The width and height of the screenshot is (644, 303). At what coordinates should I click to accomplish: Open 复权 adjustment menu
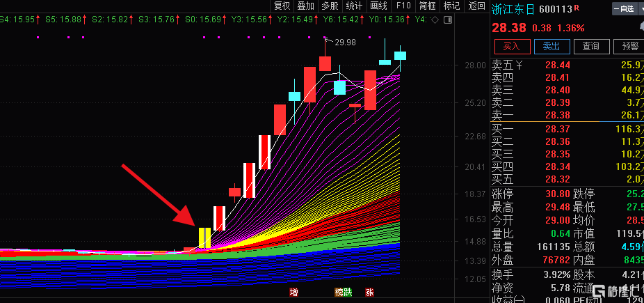click(x=282, y=6)
